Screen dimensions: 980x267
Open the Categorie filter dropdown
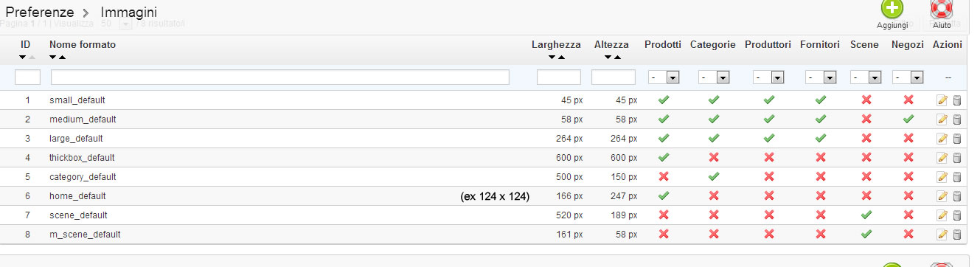click(714, 77)
